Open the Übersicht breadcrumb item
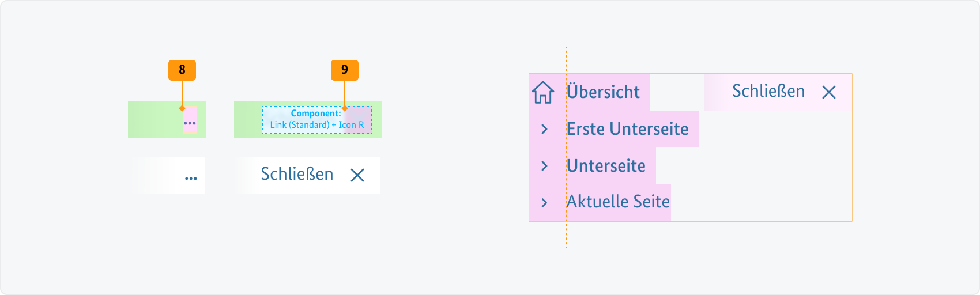 pos(603,92)
